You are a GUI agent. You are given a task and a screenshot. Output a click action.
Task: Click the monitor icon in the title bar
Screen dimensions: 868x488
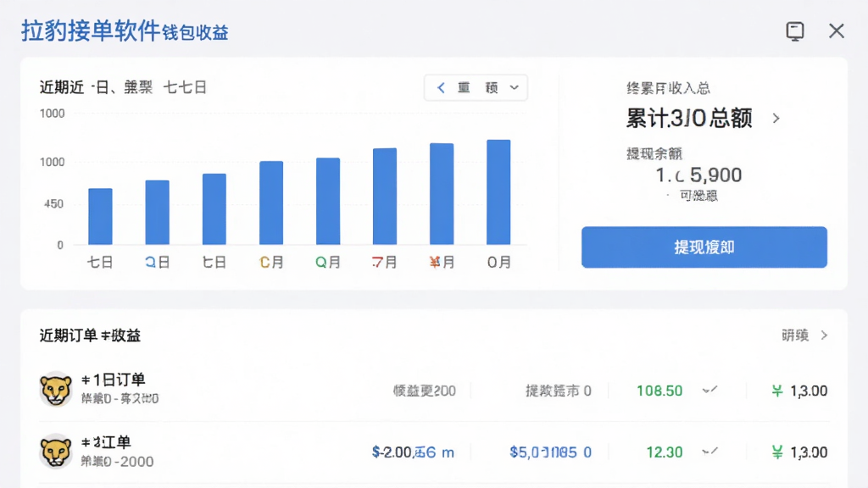pos(795,31)
